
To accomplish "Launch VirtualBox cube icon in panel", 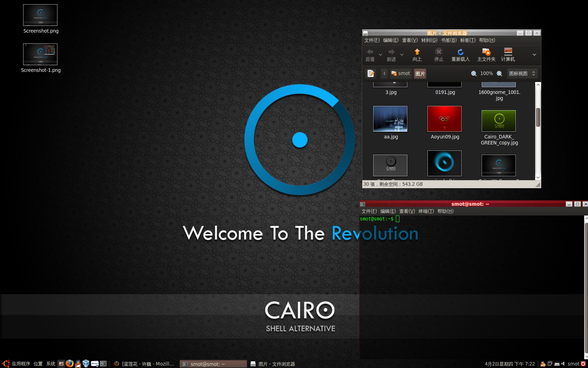I will (x=86, y=364).
